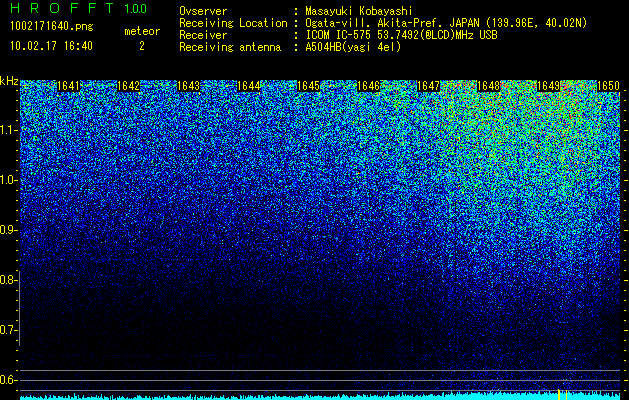This screenshot has width=629, height=400.
Task: Click the ICOM IC-575 receiver text
Action: [x=401, y=35]
